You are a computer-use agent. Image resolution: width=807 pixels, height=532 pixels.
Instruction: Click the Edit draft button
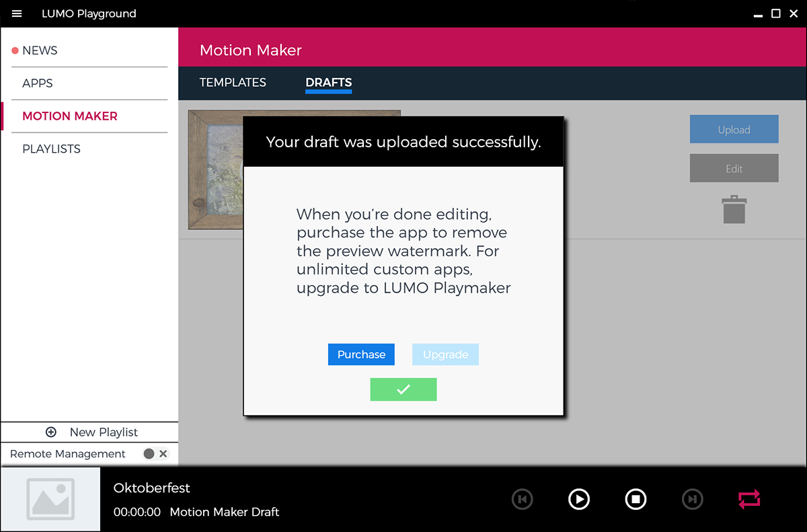click(734, 168)
